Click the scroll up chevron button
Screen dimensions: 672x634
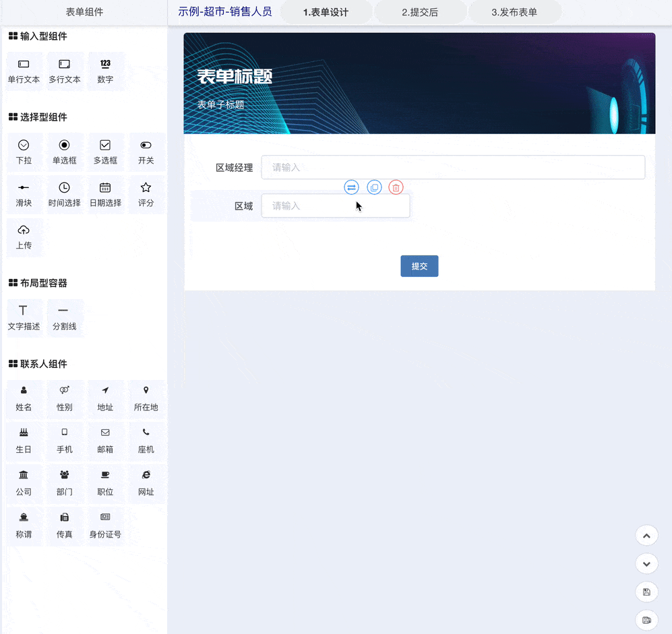[646, 536]
